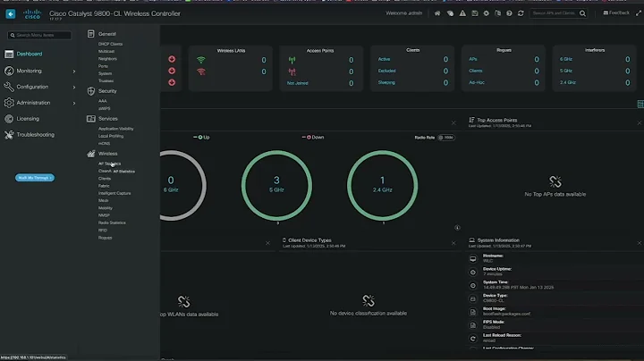The width and height of the screenshot is (644, 361).
Task: Open the Licensing menu item
Action: pyautogui.click(x=28, y=119)
